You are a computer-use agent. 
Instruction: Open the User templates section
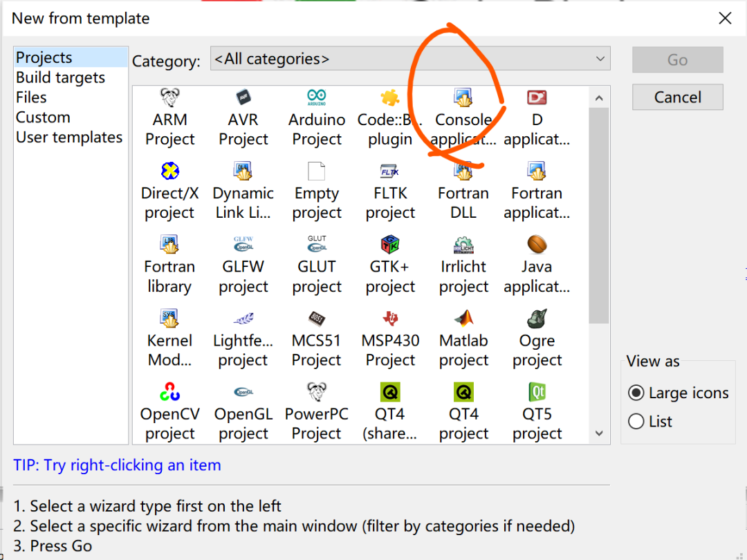coord(69,137)
